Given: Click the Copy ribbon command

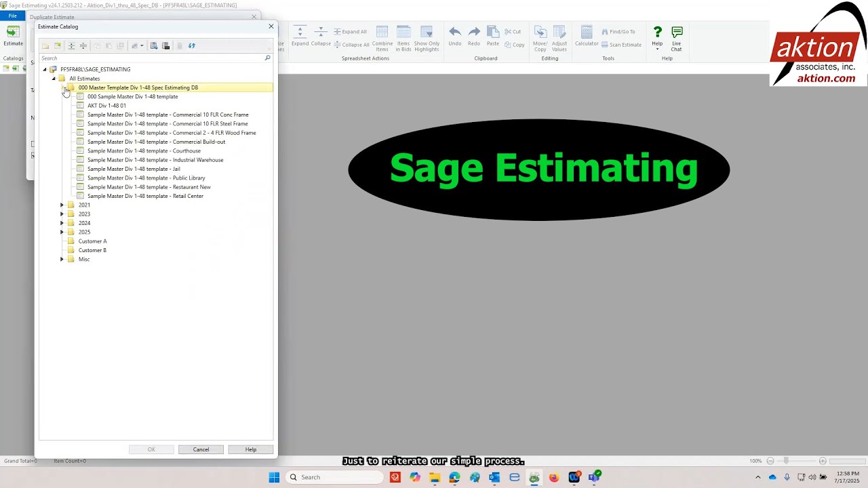Looking at the screenshot, I should (514, 45).
